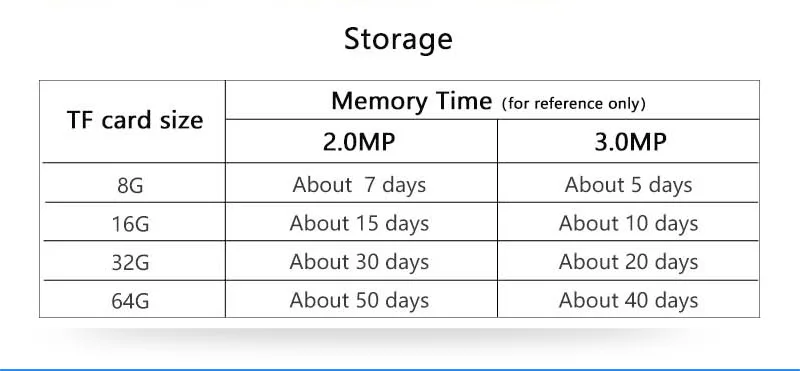Image resolution: width=800 pixels, height=371 pixels.
Task: Click the 32G row label
Action: (x=130, y=262)
